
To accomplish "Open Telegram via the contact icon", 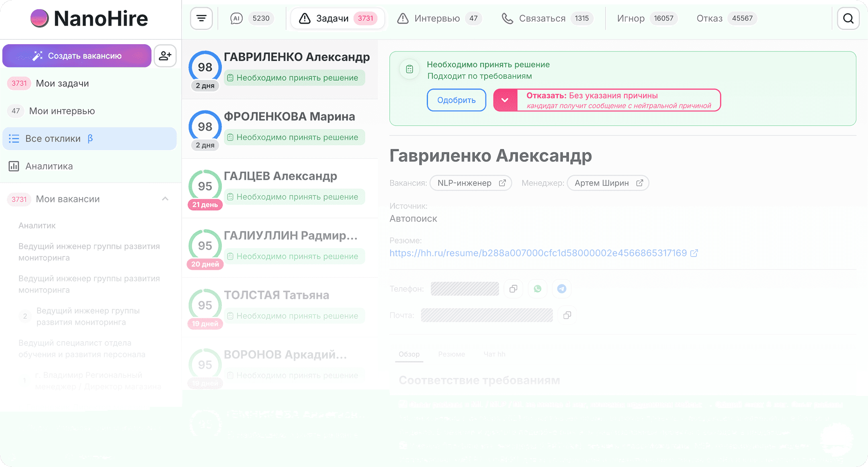I will (561, 288).
